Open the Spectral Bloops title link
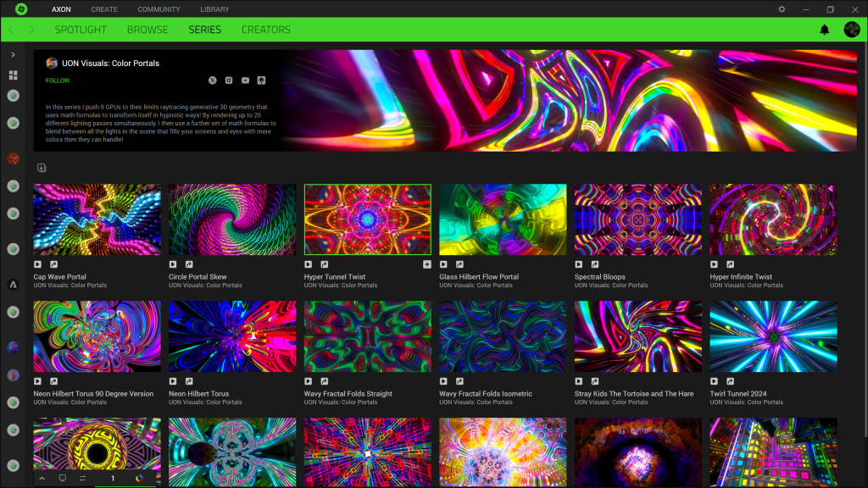The height and width of the screenshot is (488, 868). pos(599,277)
